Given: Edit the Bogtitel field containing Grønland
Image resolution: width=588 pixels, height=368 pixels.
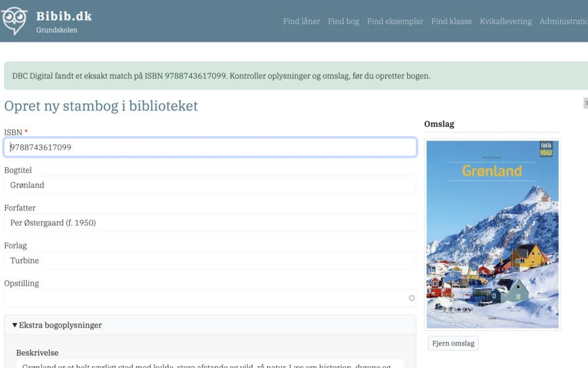Looking at the screenshot, I should (210, 185).
